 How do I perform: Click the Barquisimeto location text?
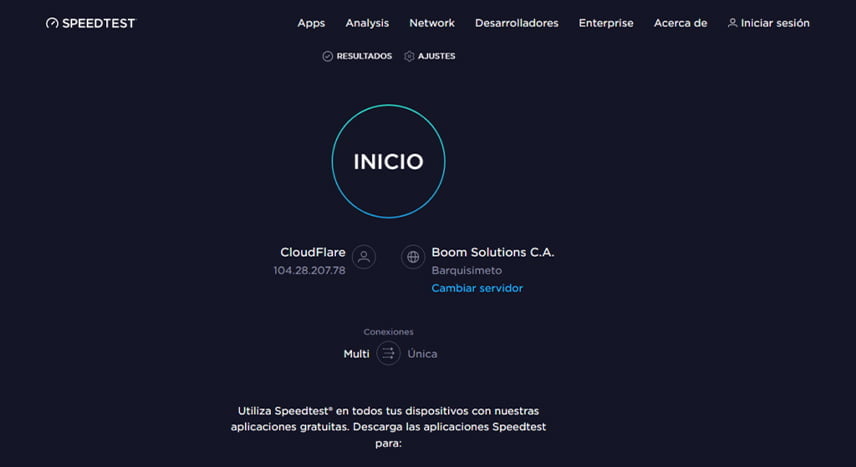pyautogui.click(x=467, y=270)
